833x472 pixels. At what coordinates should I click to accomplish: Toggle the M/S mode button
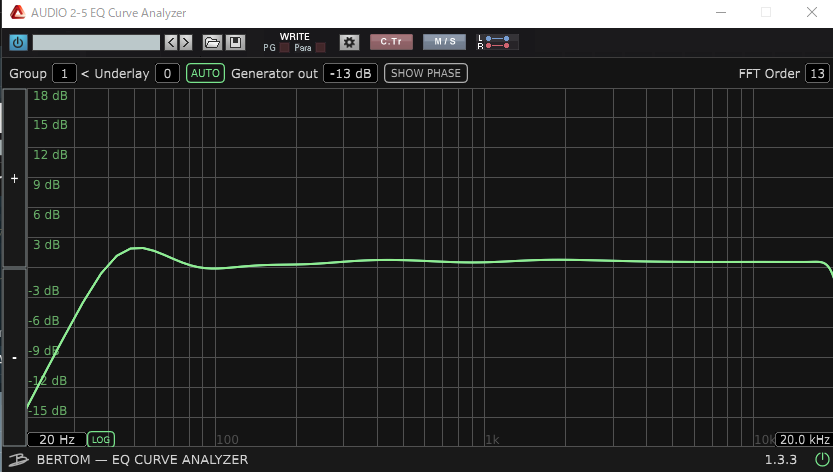(445, 41)
